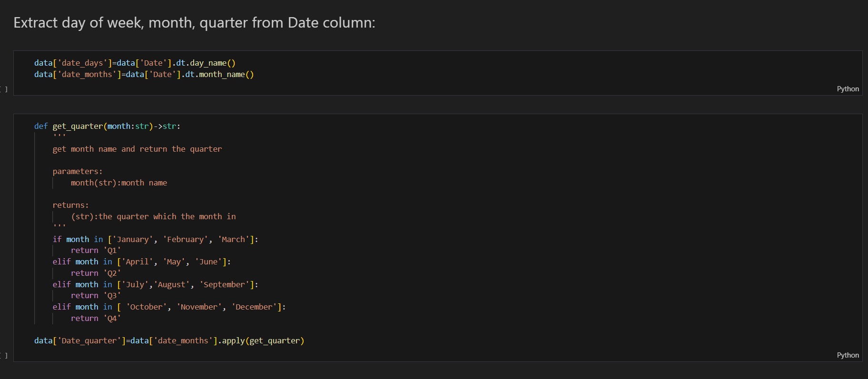Click the line describing the quarter which the month in
This screenshot has width=868, height=379.
pos(153,217)
